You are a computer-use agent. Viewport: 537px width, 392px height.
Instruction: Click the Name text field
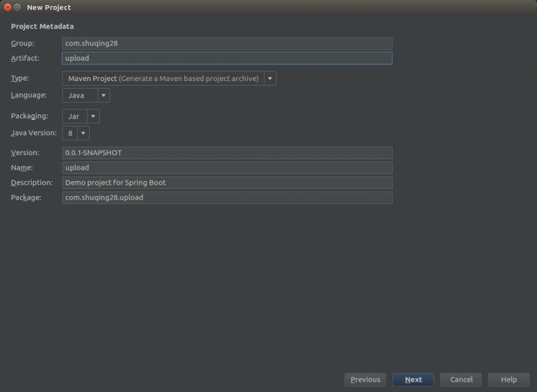click(x=227, y=168)
